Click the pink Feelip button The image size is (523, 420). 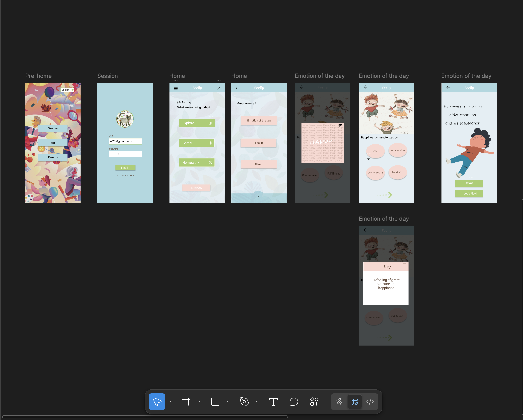[x=259, y=143]
